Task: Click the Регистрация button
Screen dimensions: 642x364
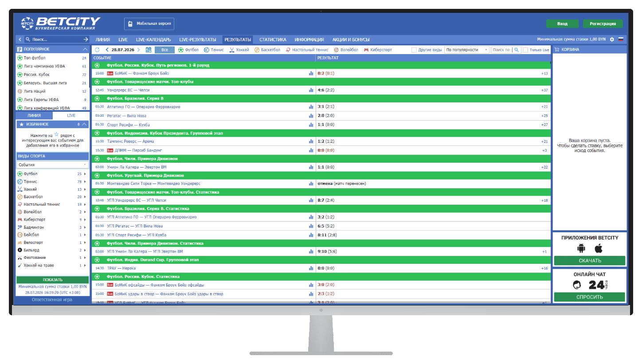Action: point(603,24)
